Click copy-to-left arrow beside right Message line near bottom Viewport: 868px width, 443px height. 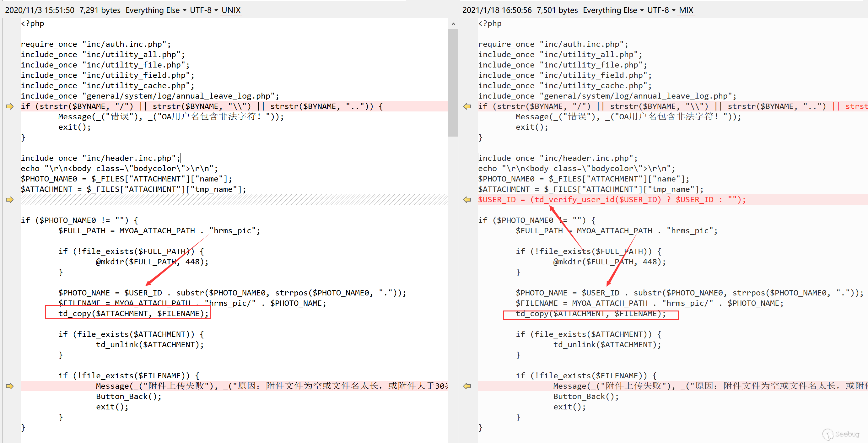(x=467, y=386)
